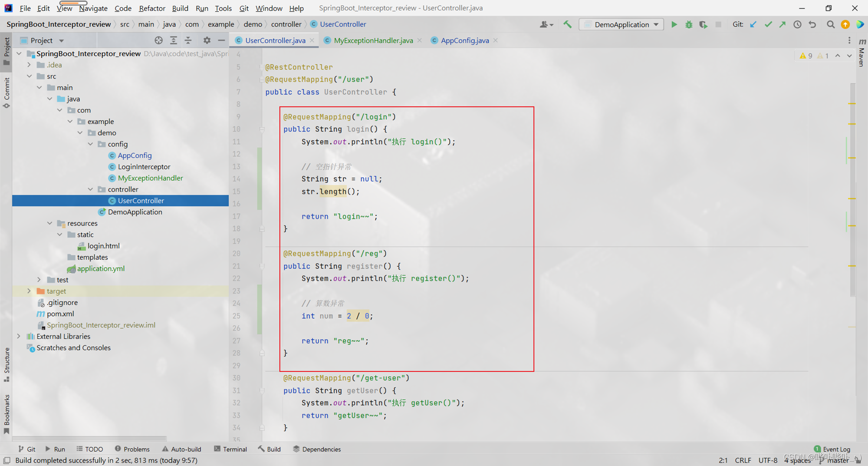This screenshot has width=868, height=466.
Task: Fold the getUser() method at line 31
Action: [x=262, y=390]
